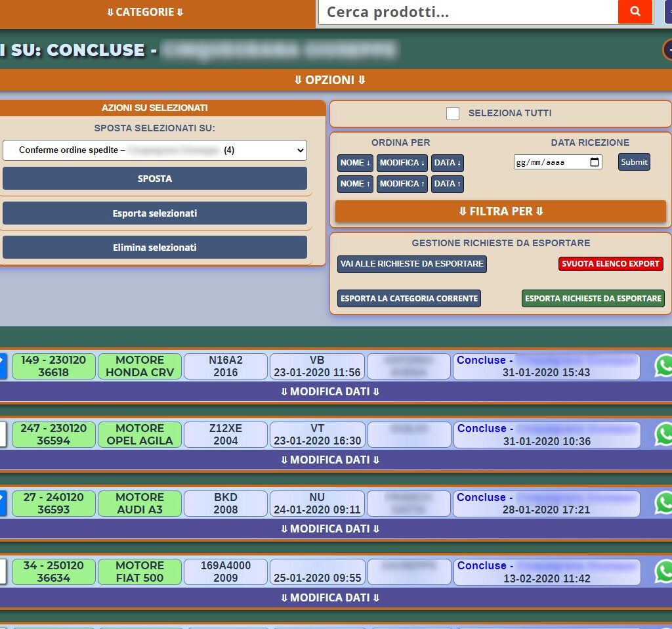Open the Sposta Selezionati destination dropdown
The height and width of the screenshot is (629, 672).
click(155, 150)
